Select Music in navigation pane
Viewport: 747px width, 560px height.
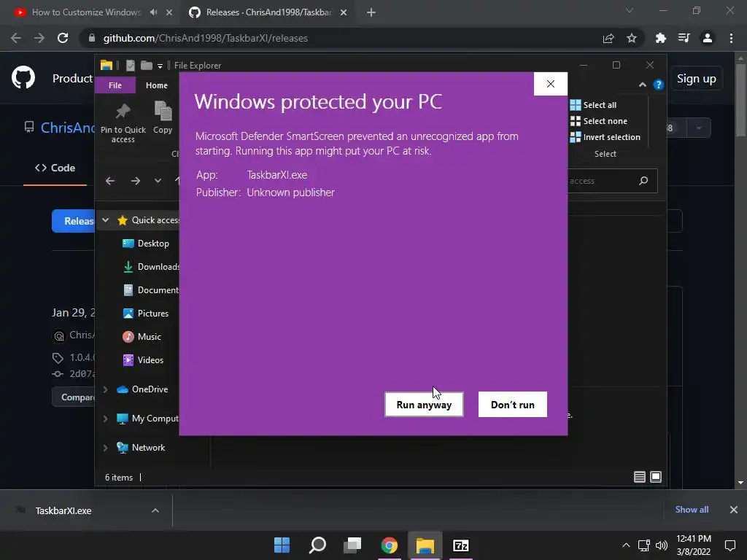coord(142,337)
